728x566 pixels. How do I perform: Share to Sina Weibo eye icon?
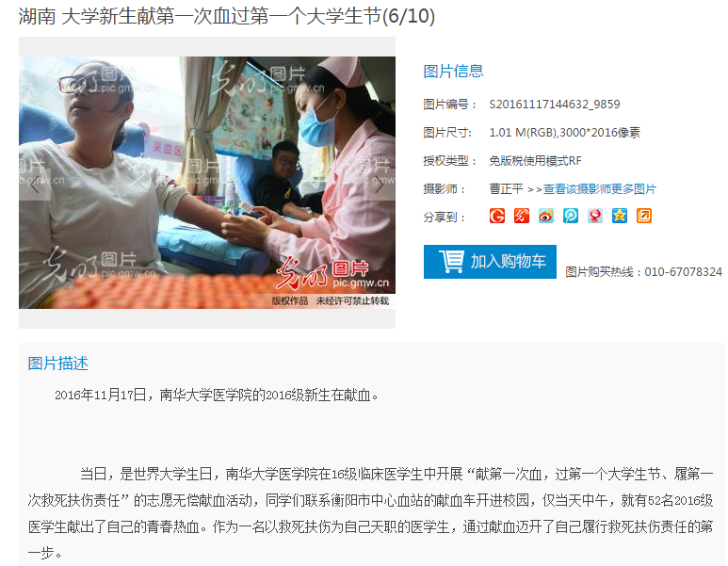click(546, 216)
